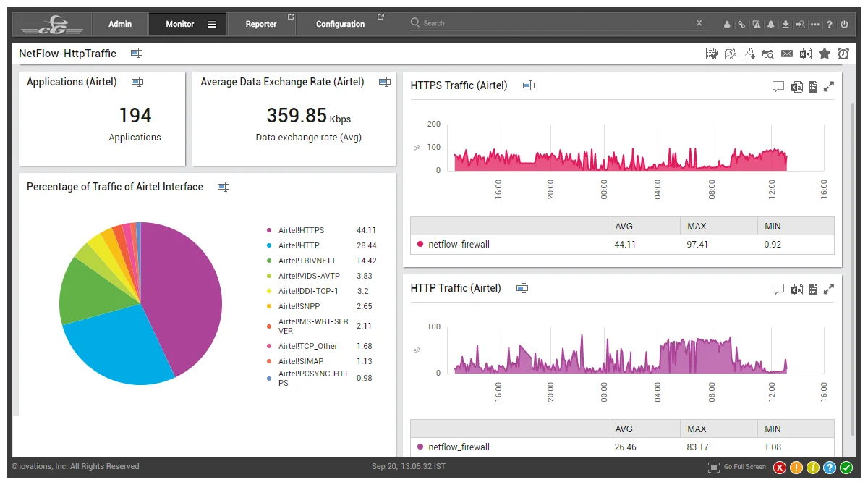This screenshot has height=485, width=868.
Task: Click Airtel!!VIDS-AVTP legend entry
Action: pos(309,276)
